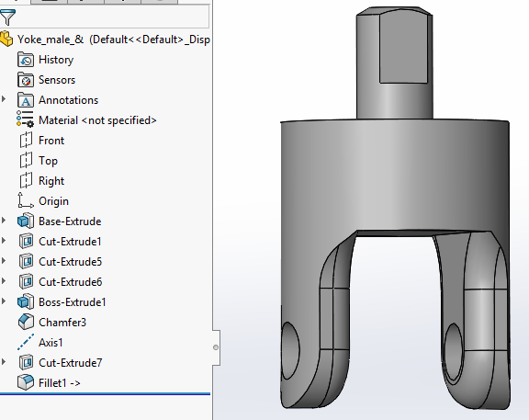The image size is (529, 420).
Task: Select the Origin label
Action: tap(53, 201)
